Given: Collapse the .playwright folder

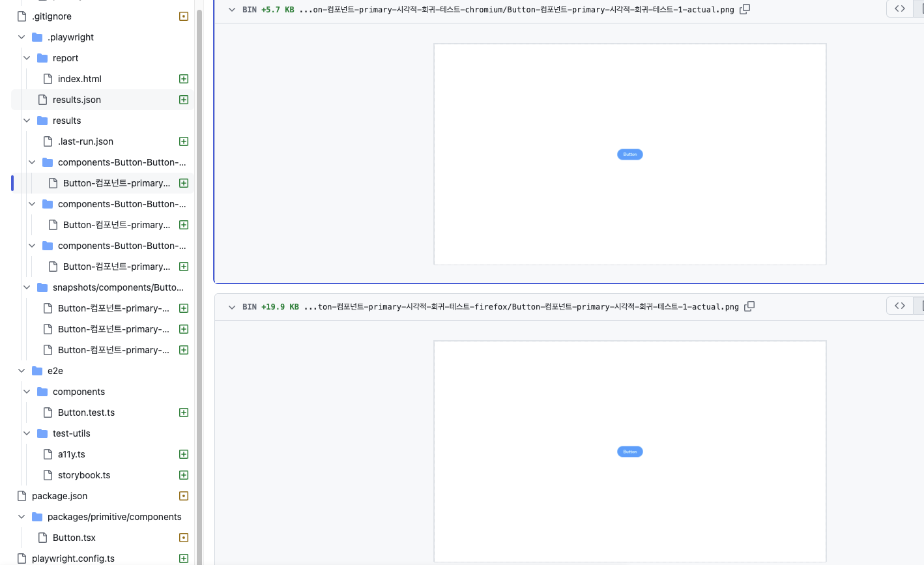Looking at the screenshot, I should coord(22,37).
